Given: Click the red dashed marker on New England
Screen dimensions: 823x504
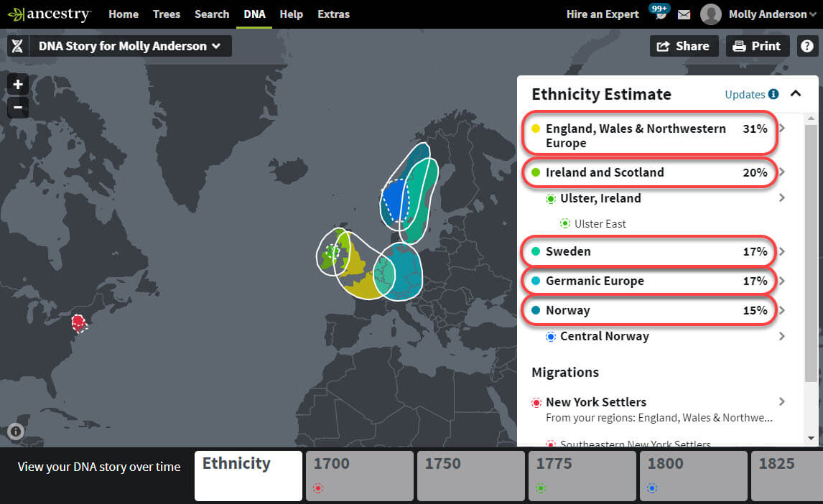Looking at the screenshot, I should click(79, 323).
